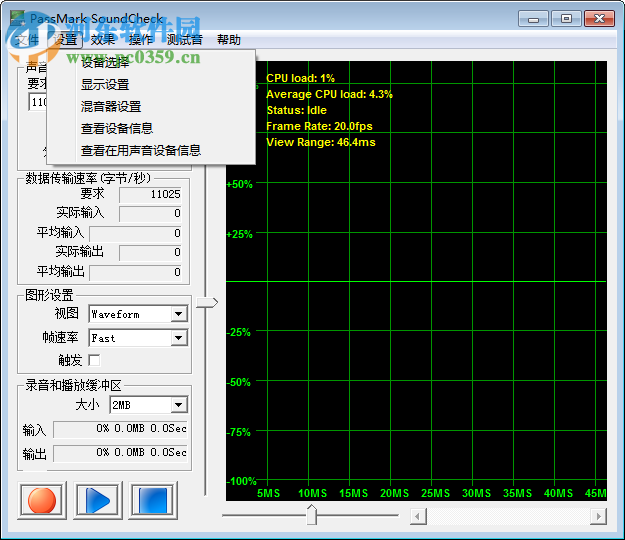The width and height of the screenshot is (625, 540).
Task: Click the +50% axis label
Action: 240,184
